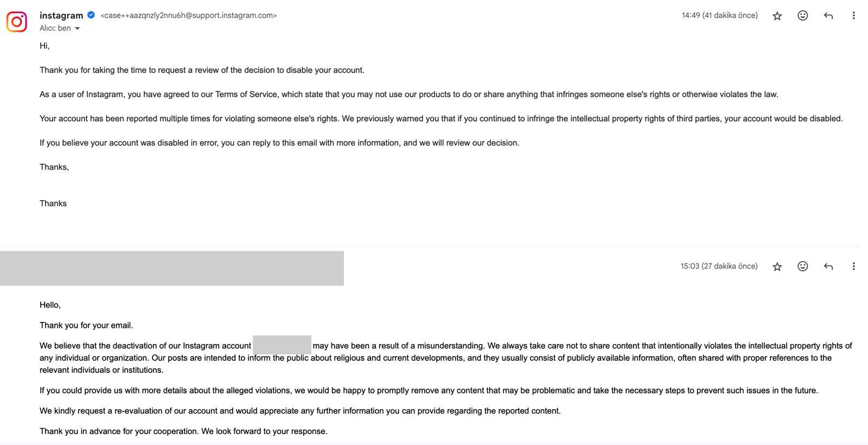This screenshot has width=868, height=445.
Task: Add emoji reaction to Instagram email
Action: pos(802,16)
